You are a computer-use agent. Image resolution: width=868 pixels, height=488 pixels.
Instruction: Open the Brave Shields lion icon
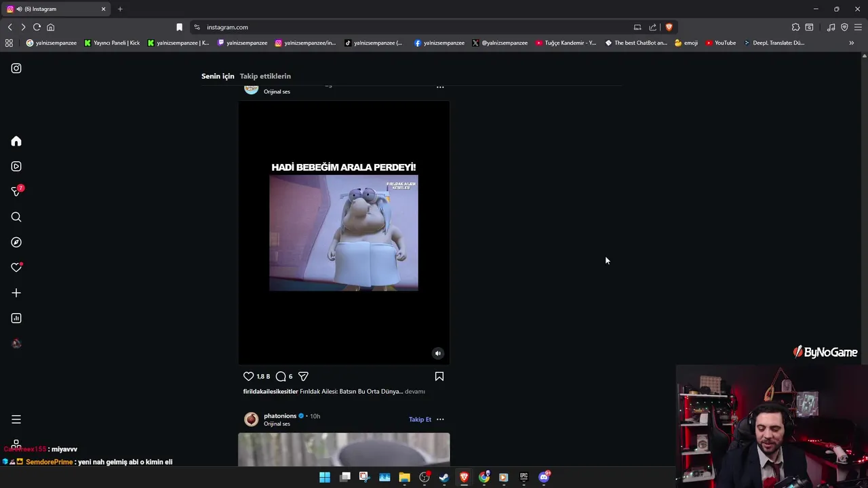coord(669,27)
